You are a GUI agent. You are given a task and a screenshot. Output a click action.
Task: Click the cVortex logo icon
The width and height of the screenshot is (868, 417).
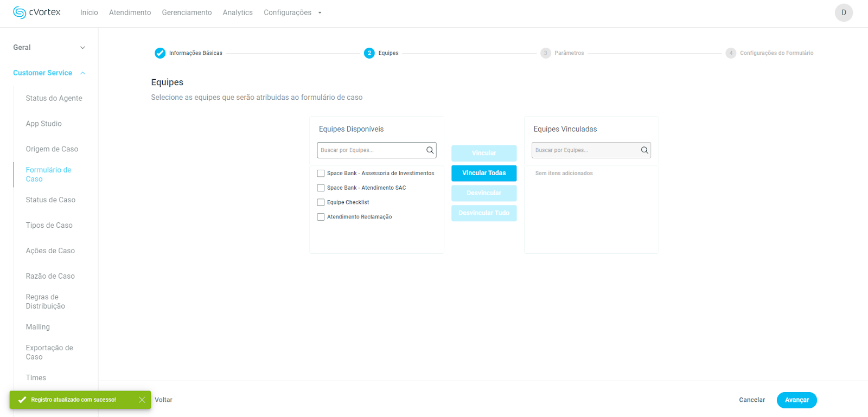point(20,12)
